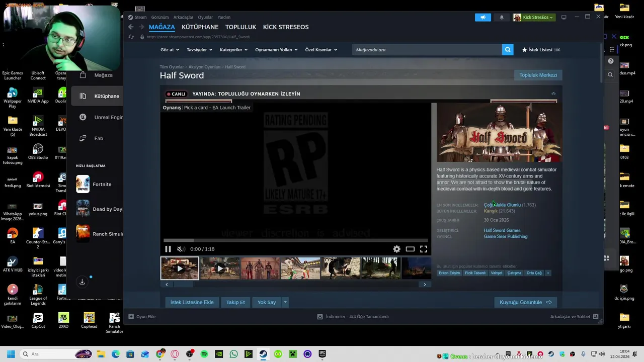644x362 pixels.
Task: Open WhatsApp from the Windows taskbar
Action: (233, 354)
